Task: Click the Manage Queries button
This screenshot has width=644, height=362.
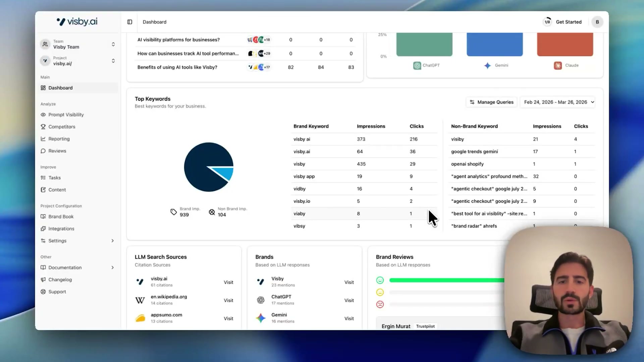Action: (491, 102)
